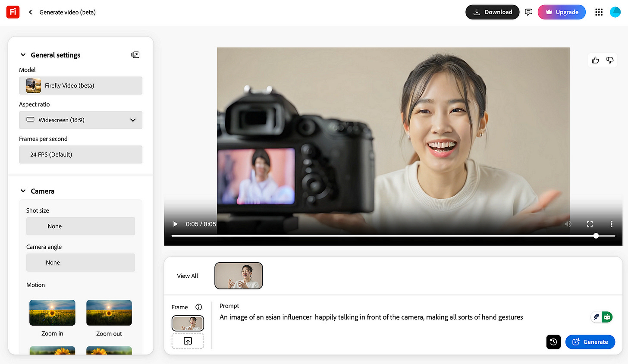Click the thumbs down feedback icon
The height and width of the screenshot is (364, 628).
(610, 60)
